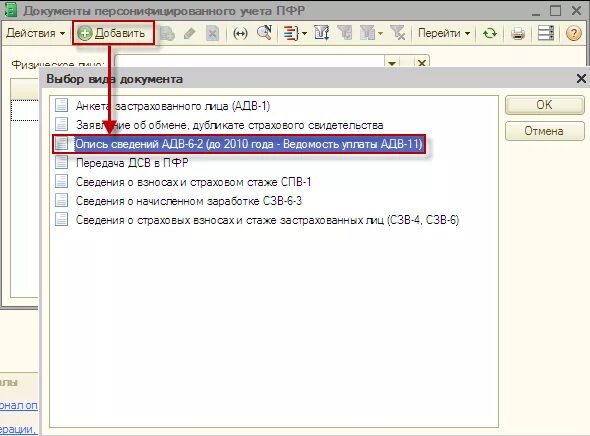Click the Физическое лицо input field
The height and width of the screenshot is (436, 590).
pyautogui.click(x=249, y=62)
